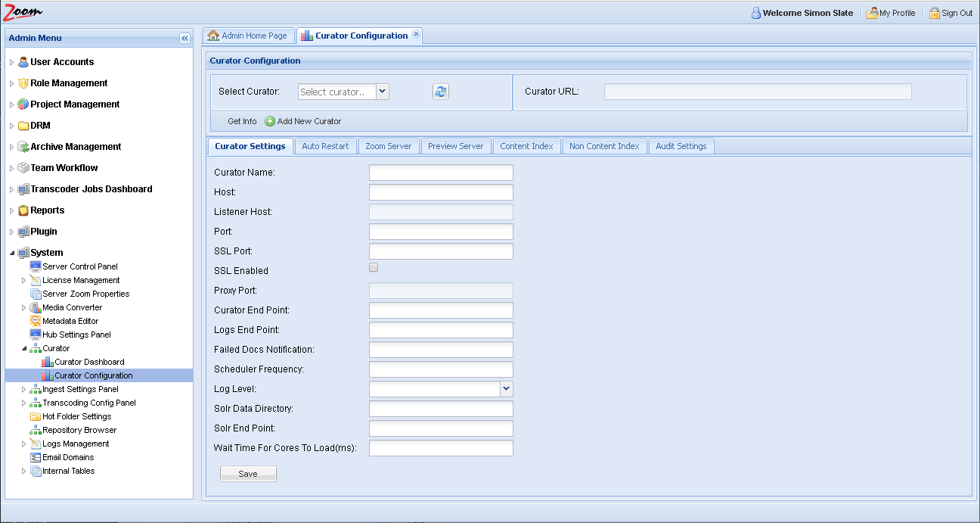This screenshot has width=980, height=523.
Task: Click the Transcoder Jobs Dashboard icon
Action: tap(23, 189)
